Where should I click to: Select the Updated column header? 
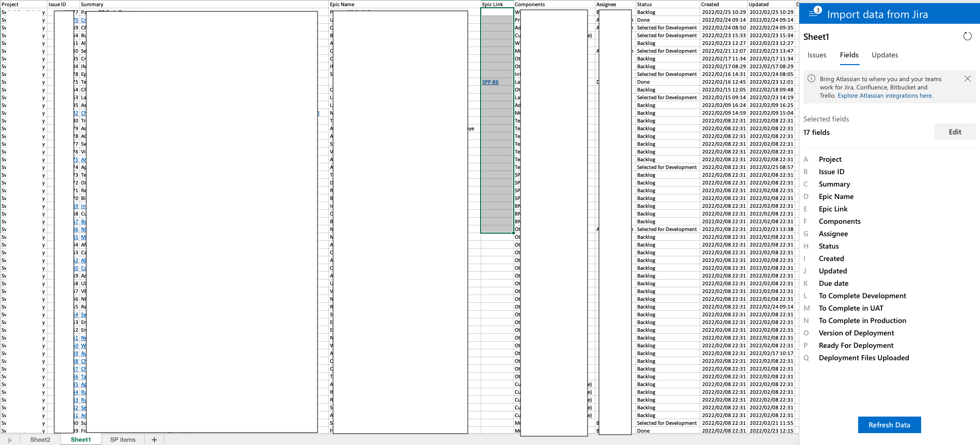[771, 4]
